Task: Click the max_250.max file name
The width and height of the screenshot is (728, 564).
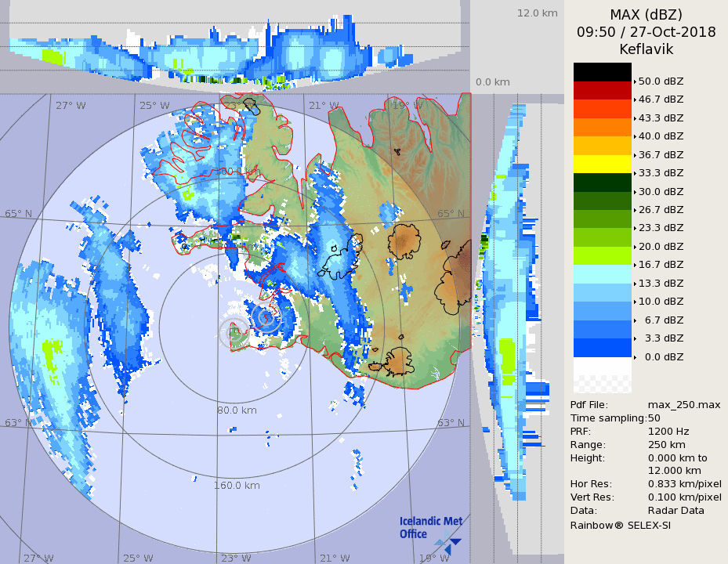Action: [683, 404]
